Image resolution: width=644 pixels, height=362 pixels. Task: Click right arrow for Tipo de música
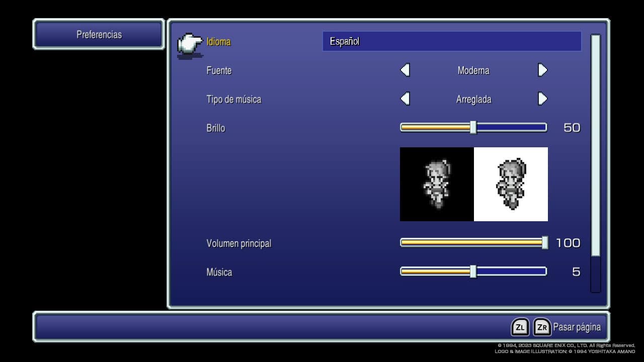[542, 99]
